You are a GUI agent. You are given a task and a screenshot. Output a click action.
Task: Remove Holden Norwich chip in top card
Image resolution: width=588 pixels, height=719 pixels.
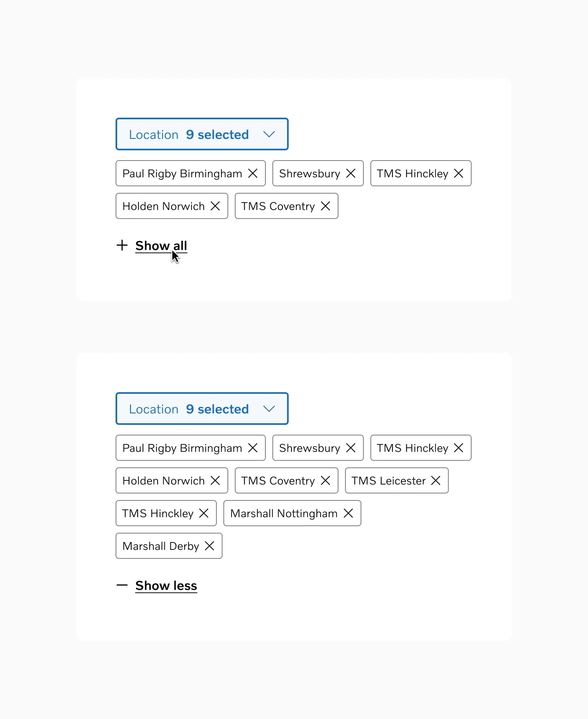[x=215, y=206]
